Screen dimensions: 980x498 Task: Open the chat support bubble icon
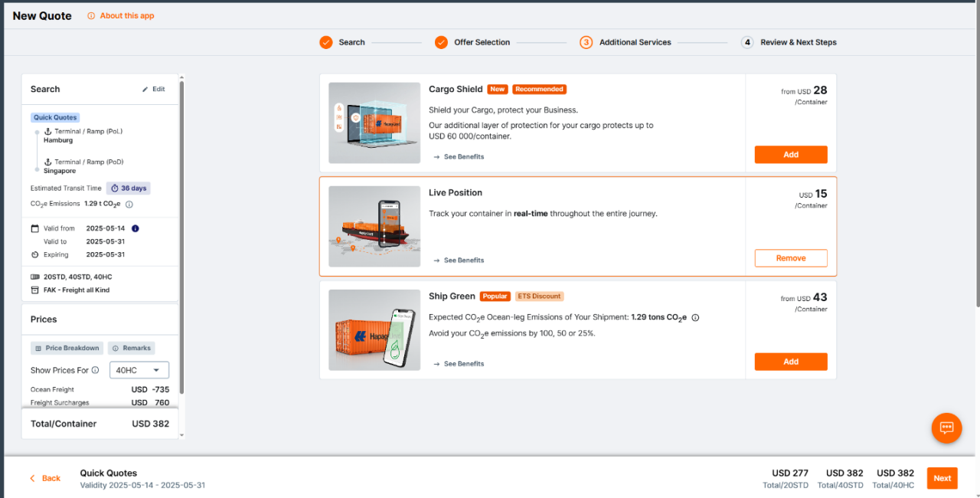pos(946,428)
